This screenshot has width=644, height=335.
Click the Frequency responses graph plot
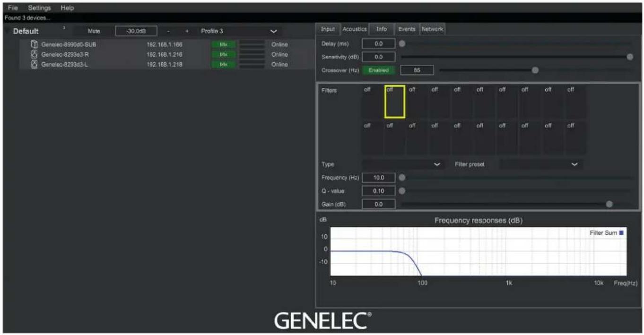click(x=478, y=251)
